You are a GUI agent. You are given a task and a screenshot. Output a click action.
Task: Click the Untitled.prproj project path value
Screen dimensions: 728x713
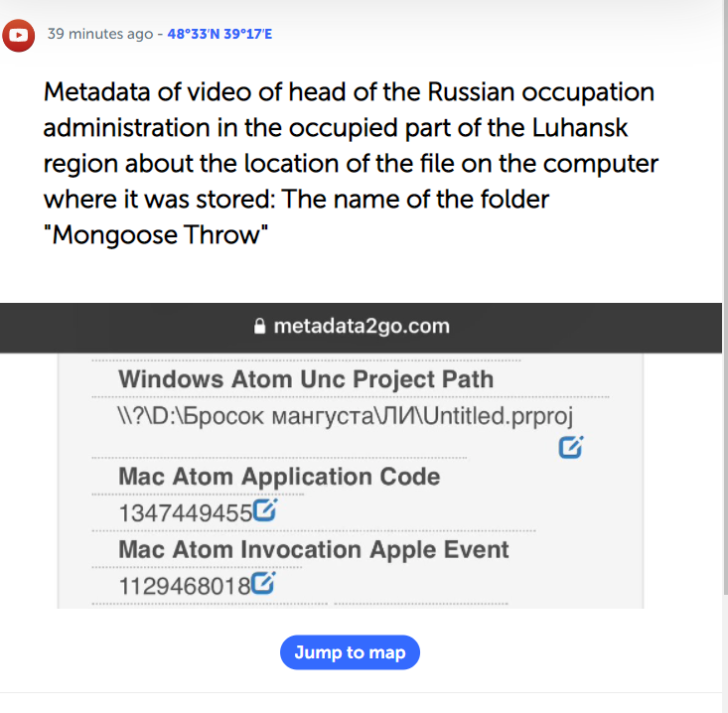click(346, 415)
